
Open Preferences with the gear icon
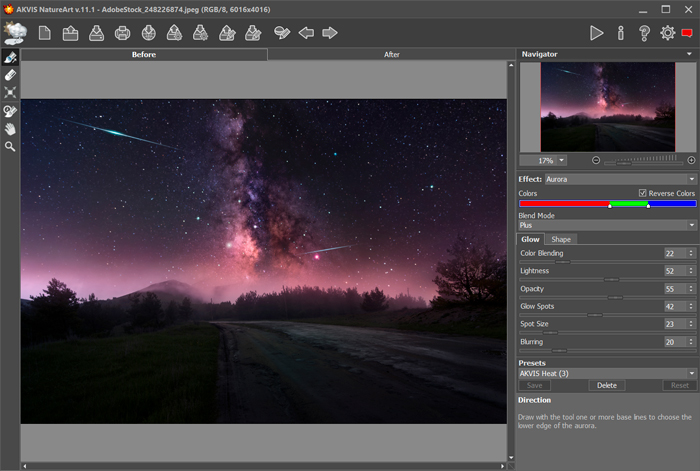pos(667,33)
